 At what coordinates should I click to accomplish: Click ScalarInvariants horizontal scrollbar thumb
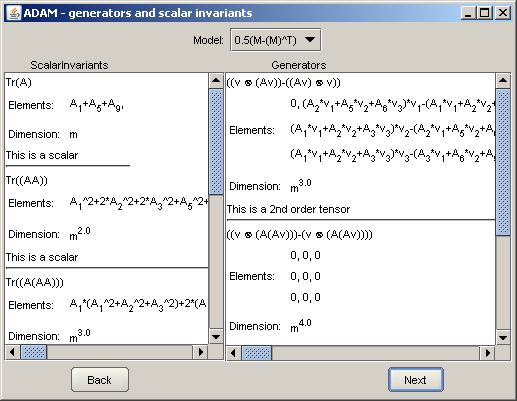pos(34,352)
